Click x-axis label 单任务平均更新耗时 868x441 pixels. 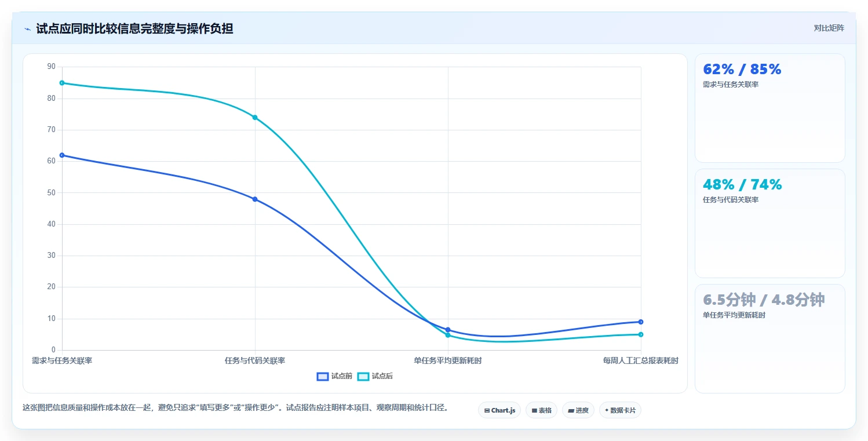click(x=448, y=360)
